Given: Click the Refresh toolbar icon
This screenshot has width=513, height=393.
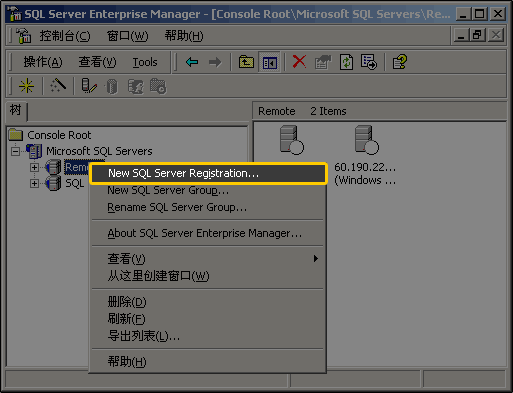Looking at the screenshot, I should [346, 62].
